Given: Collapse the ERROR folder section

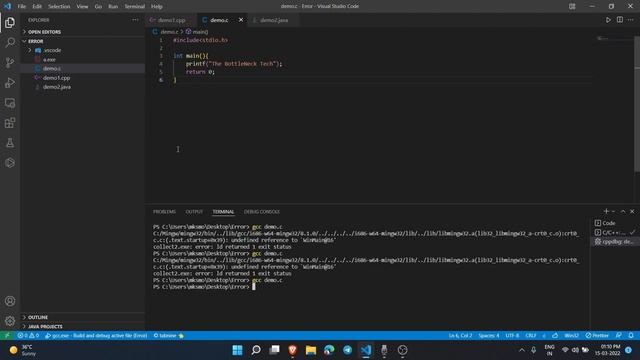Looking at the screenshot, I should [83, 41].
